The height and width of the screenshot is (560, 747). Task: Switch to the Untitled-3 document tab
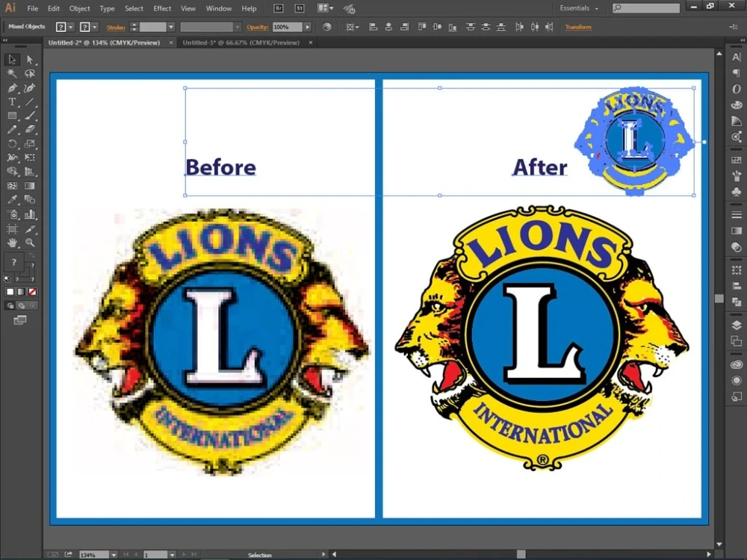point(241,43)
